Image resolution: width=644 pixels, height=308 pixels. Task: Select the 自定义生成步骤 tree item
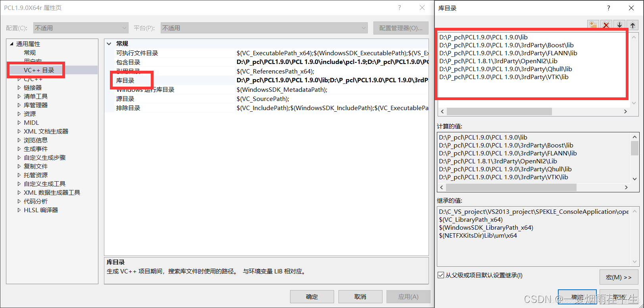pos(45,157)
